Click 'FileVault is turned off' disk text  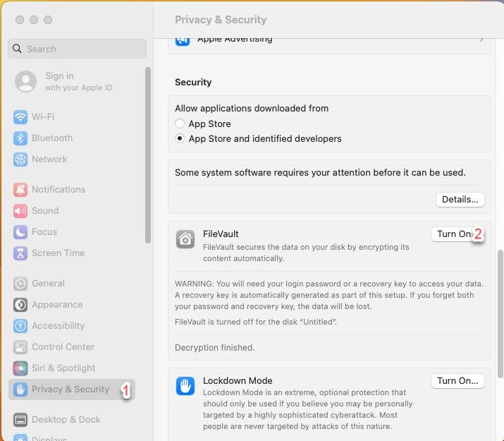(x=256, y=322)
